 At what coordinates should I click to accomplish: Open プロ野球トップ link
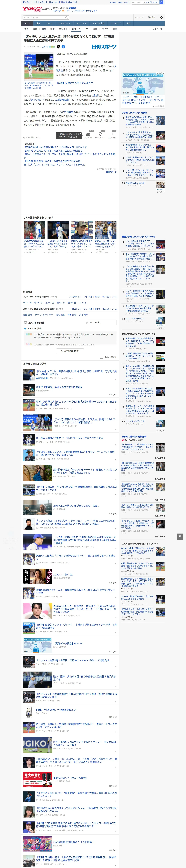click(x=75, y=297)
